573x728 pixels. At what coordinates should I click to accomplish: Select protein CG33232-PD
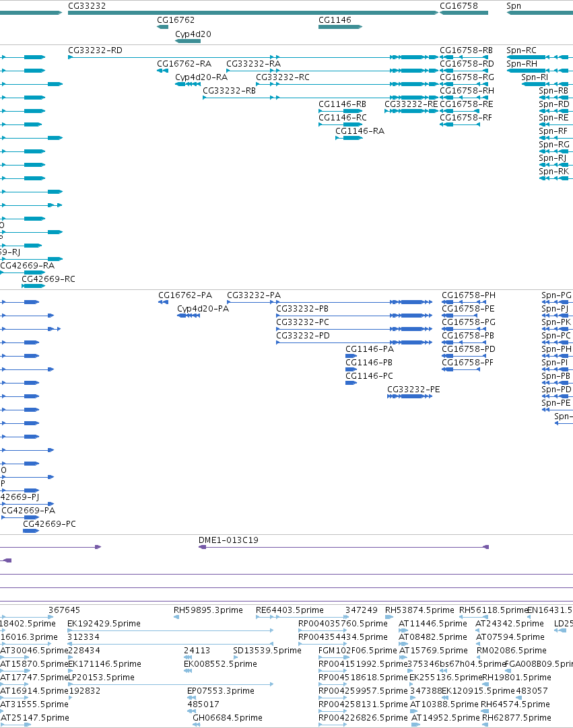pos(303,336)
